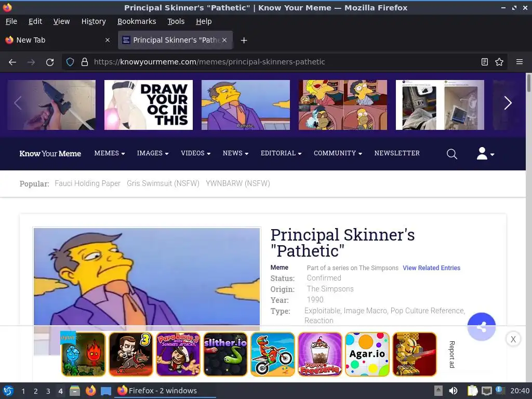The height and width of the screenshot is (399, 532).
Task: Open the hospital tweets carousel thumbnail
Action: coord(440,105)
